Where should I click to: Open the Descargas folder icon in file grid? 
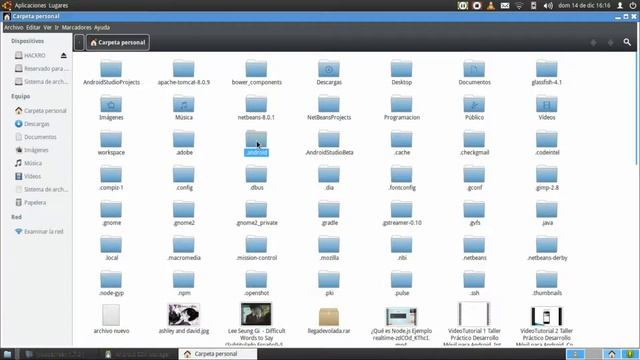point(329,69)
